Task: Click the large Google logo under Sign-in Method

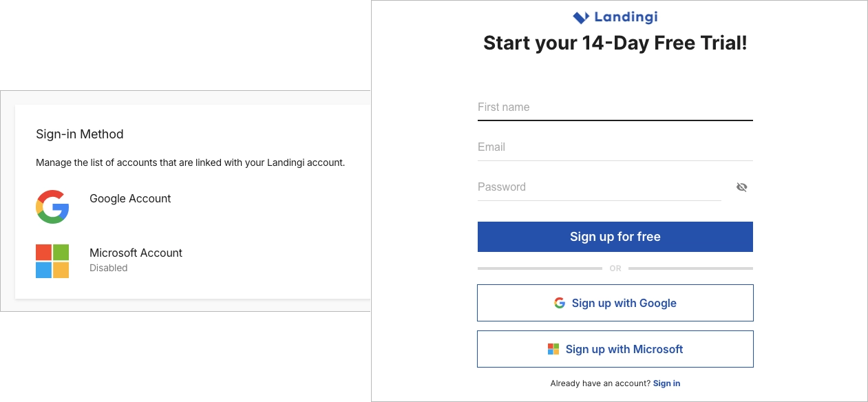Action: tap(52, 207)
